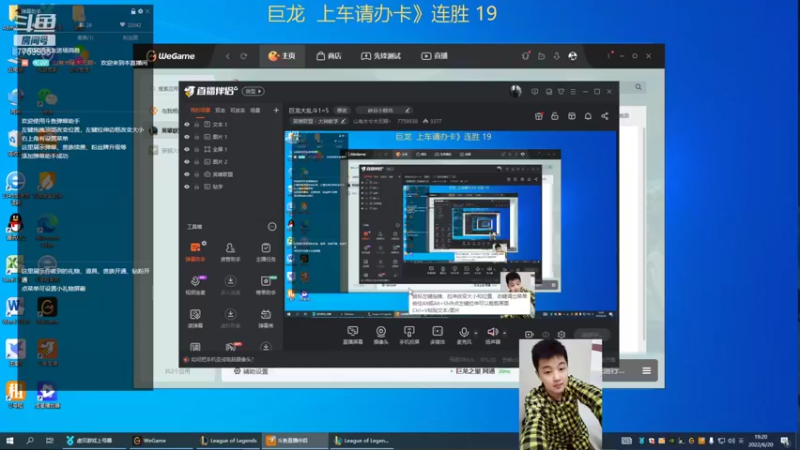Click the unlock padlock icon near the bell
Image resolution: width=800 pixels, height=450 pixels.
pyautogui.click(x=555, y=116)
